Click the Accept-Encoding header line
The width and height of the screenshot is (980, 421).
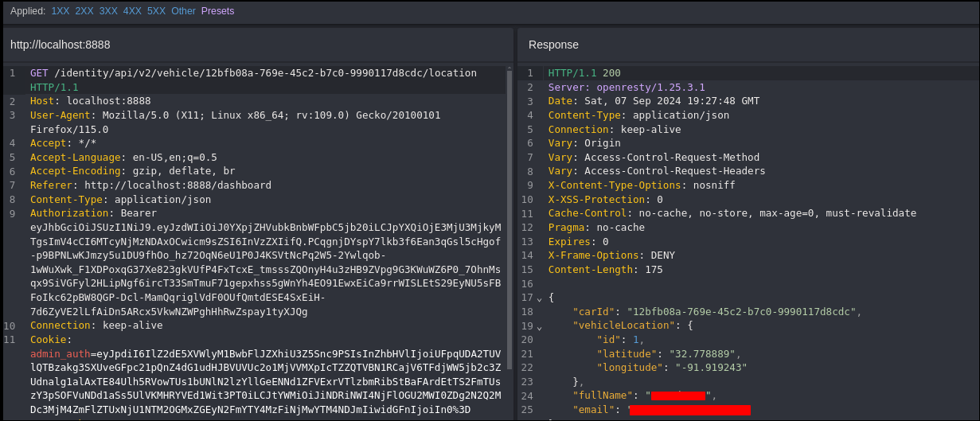click(x=132, y=171)
